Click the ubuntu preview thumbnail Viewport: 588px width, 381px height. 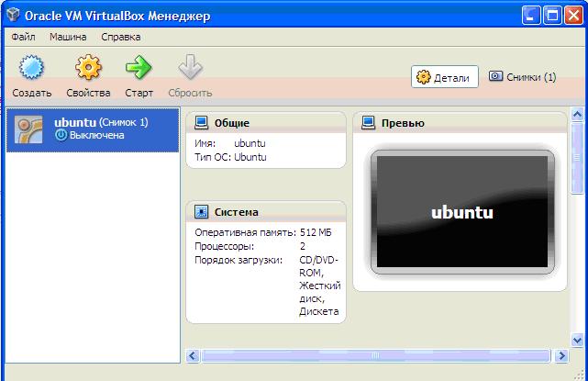[462, 212]
